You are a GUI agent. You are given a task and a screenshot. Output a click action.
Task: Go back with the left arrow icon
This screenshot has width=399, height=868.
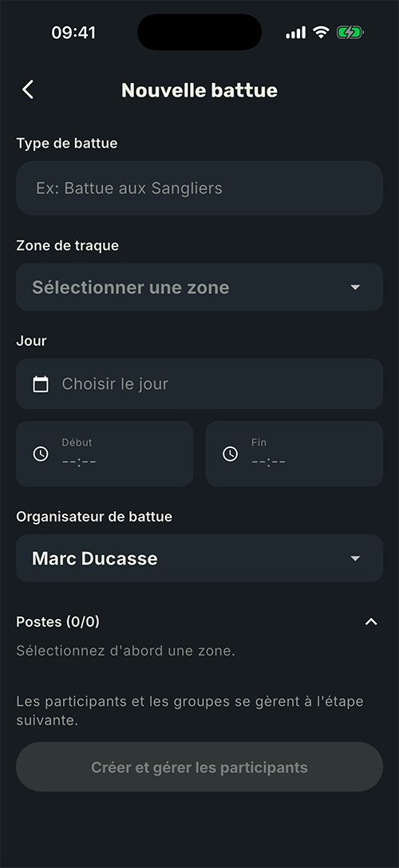tap(28, 89)
